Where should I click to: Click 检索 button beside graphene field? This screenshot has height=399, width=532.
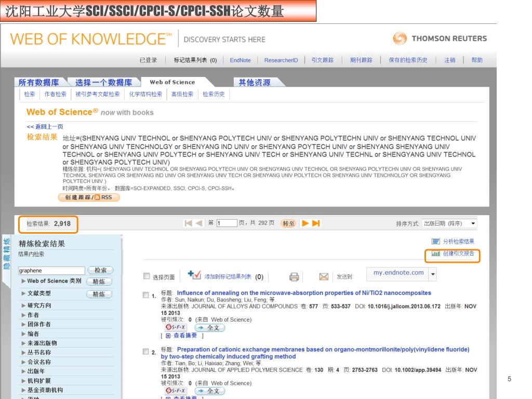pyautogui.click(x=100, y=270)
